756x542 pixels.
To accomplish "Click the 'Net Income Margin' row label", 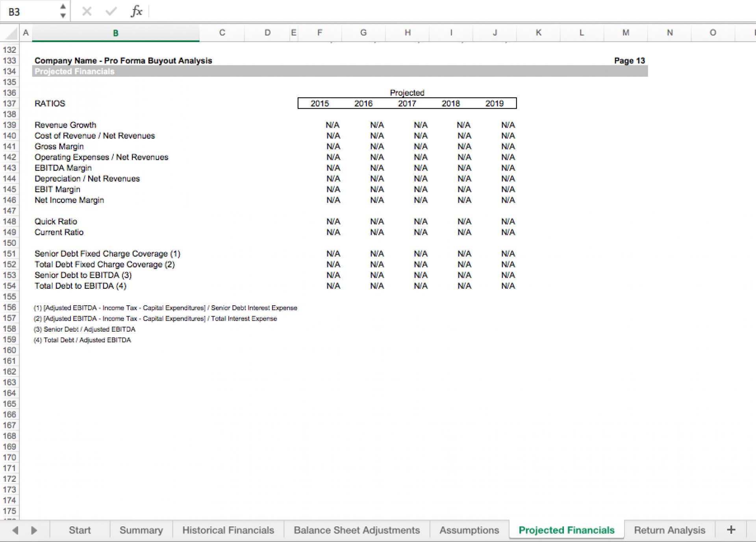I will [x=69, y=200].
